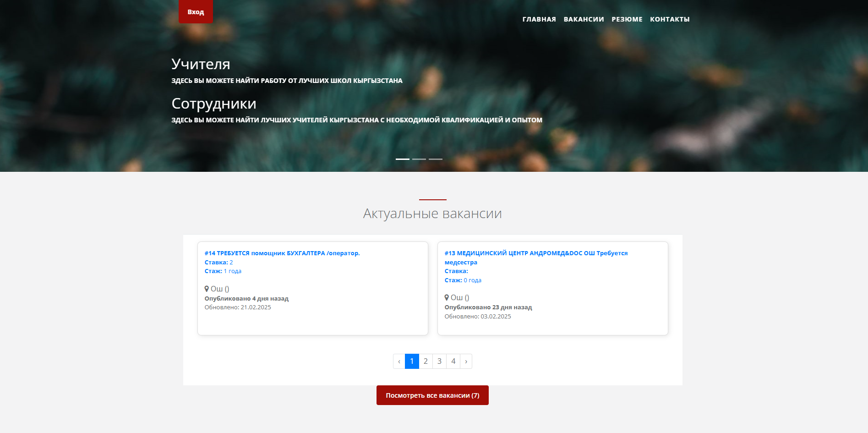The height and width of the screenshot is (433, 868).
Task: Click Посмотреть все вакансии (7) button
Action: 432,395
